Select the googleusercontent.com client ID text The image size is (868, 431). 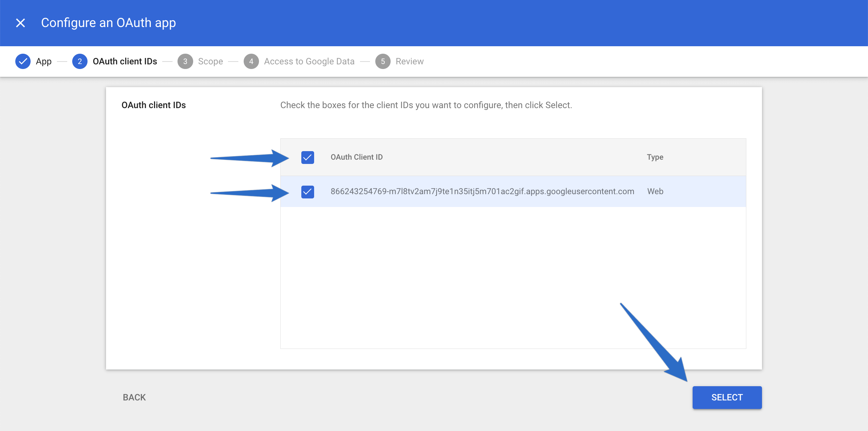tap(482, 192)
